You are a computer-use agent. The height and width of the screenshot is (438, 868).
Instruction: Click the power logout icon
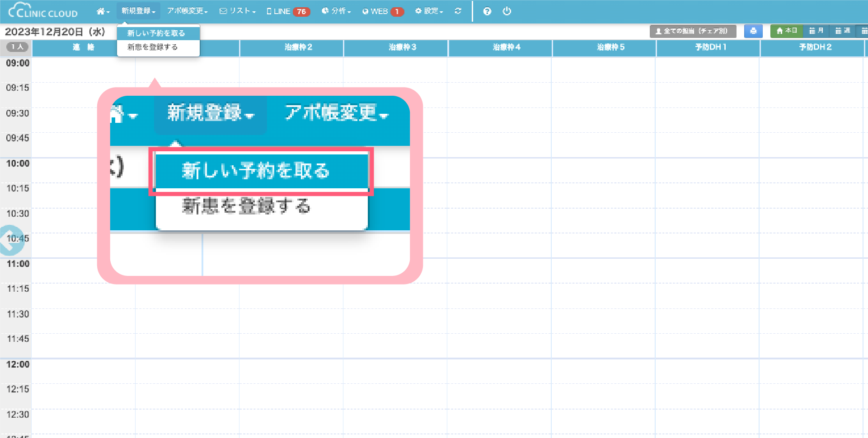507,11
